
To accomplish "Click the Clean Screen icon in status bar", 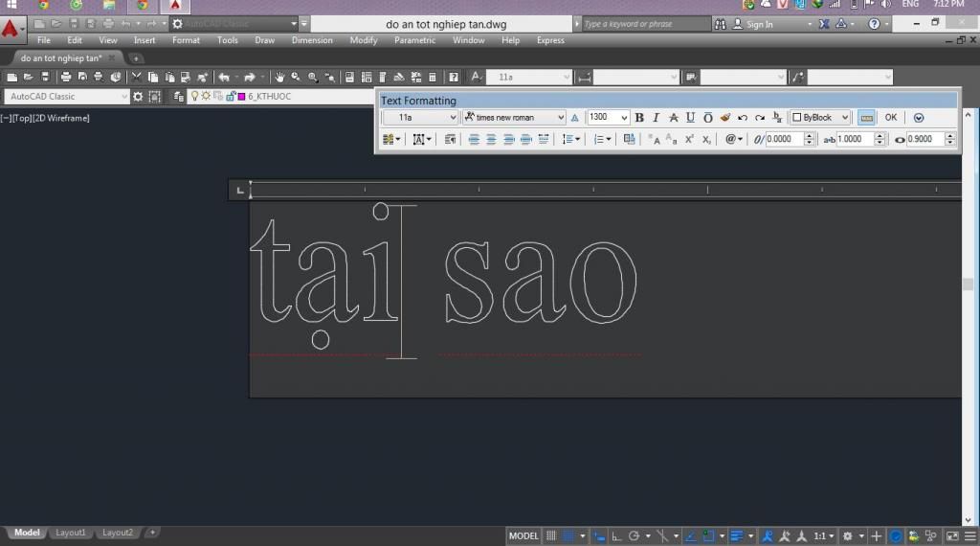I will [952, 536].
